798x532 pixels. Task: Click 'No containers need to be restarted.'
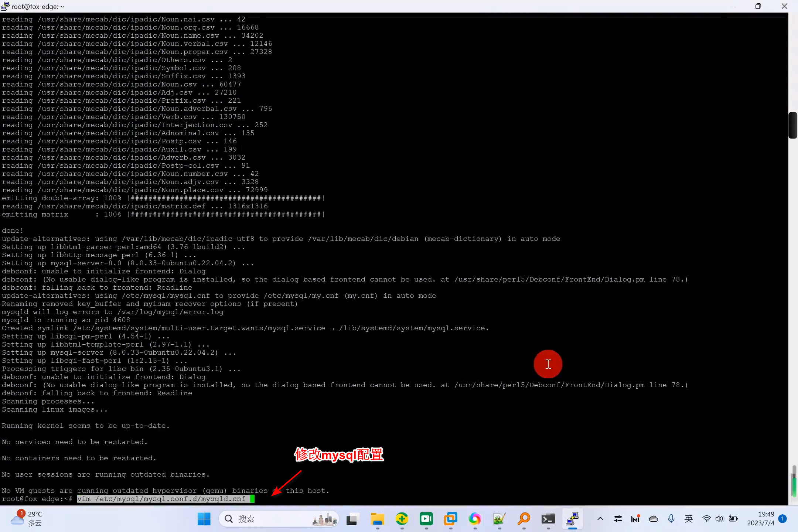79,458
